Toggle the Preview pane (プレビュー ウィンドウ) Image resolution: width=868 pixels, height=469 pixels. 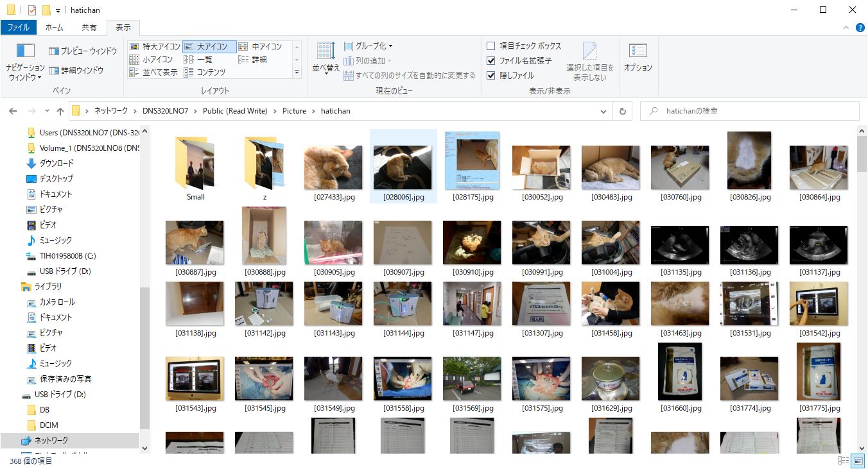(x=83, y=51)
